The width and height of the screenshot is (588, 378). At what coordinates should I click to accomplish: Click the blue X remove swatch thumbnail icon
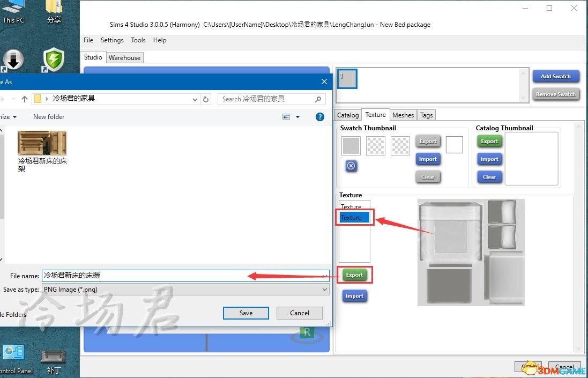tap(351, 166)
